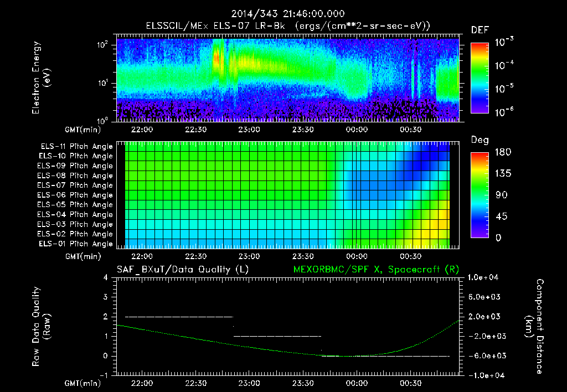567x392 pixels.
Task: Click the 23:00 tick label under spectrogram
Action: click(249, 130)
